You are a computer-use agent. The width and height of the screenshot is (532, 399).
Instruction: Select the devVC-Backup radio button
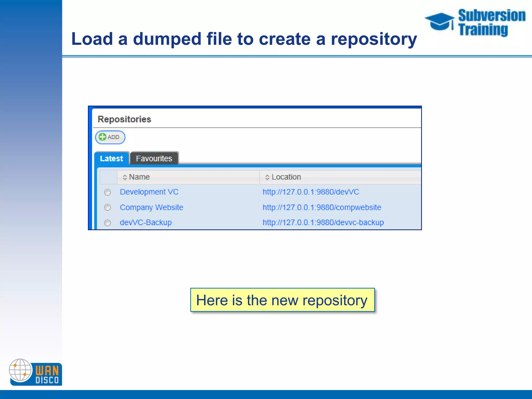click(108, 223)
